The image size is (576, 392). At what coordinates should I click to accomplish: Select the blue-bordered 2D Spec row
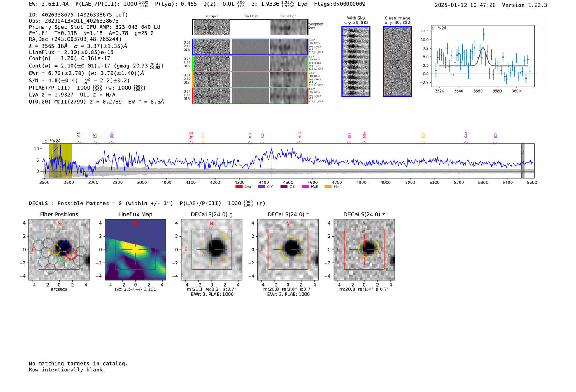click(x=250, y=47)
